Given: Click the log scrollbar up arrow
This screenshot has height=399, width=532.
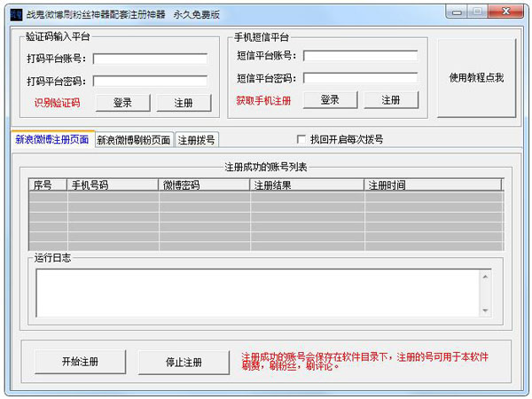Looking at the screenshot, I should click(x=485, y=277).
